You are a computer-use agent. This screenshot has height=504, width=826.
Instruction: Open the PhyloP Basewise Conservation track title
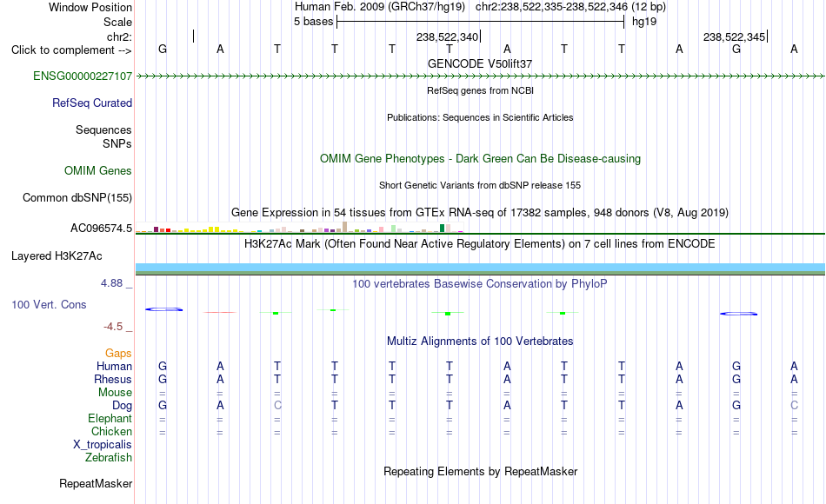480,284
